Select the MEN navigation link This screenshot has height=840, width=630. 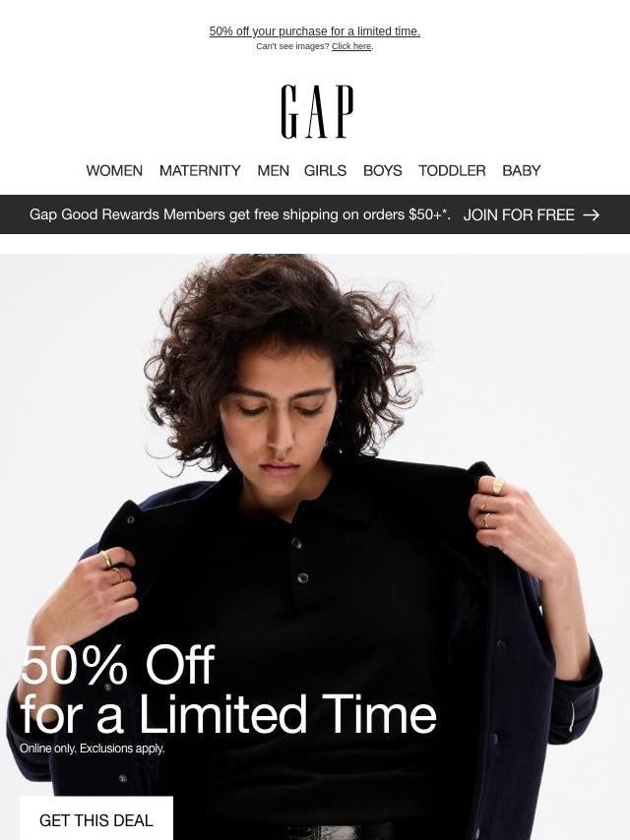pos(273,170)
